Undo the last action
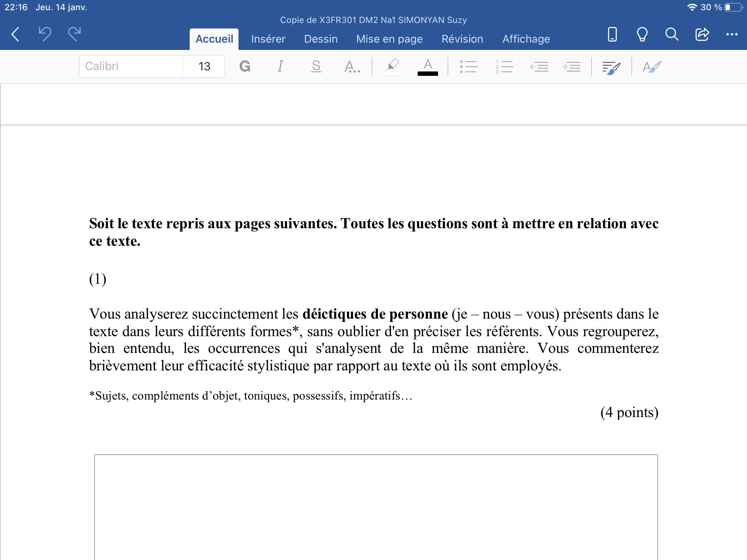Viewport: 747px width, 560px height. tap(45, 34)
